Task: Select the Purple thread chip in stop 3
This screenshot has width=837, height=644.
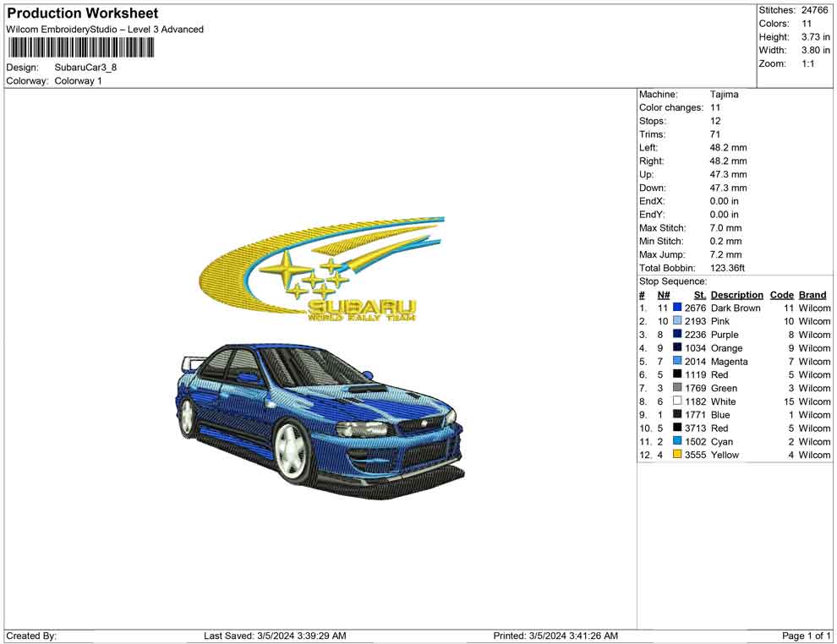Action: click(676, 335)
